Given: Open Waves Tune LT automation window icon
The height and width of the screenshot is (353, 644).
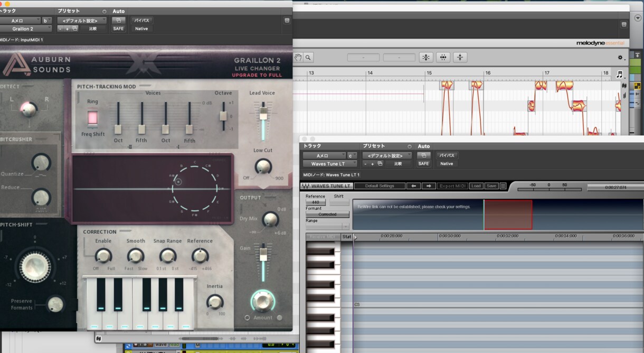Looking at the screenshot, I should [423, 155].
